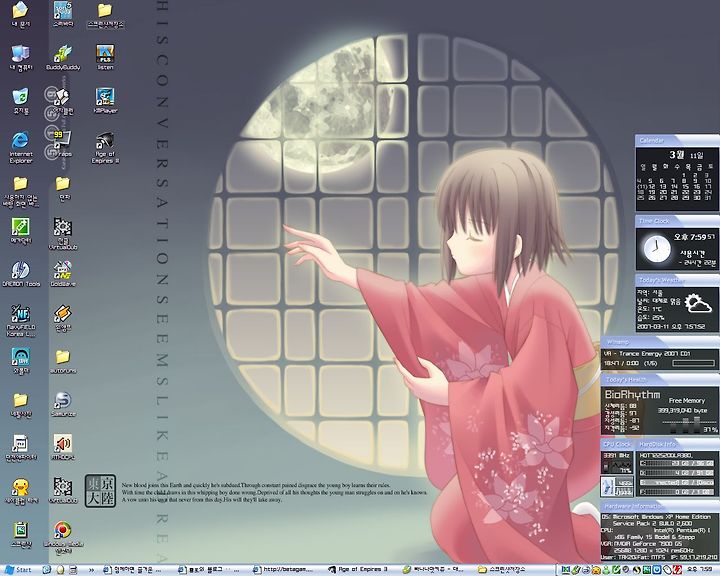720x576 pixels.
Task: Switch to Age of Empires 3 taskbar button
Action: (359, 570)
